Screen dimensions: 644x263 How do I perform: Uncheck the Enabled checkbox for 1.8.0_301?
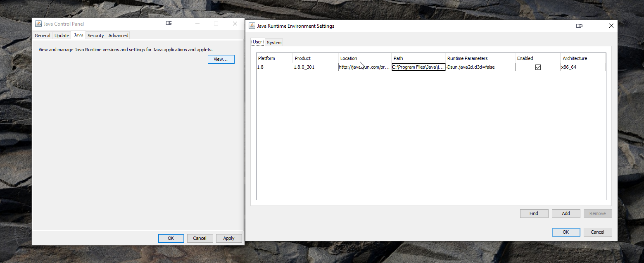538,67
